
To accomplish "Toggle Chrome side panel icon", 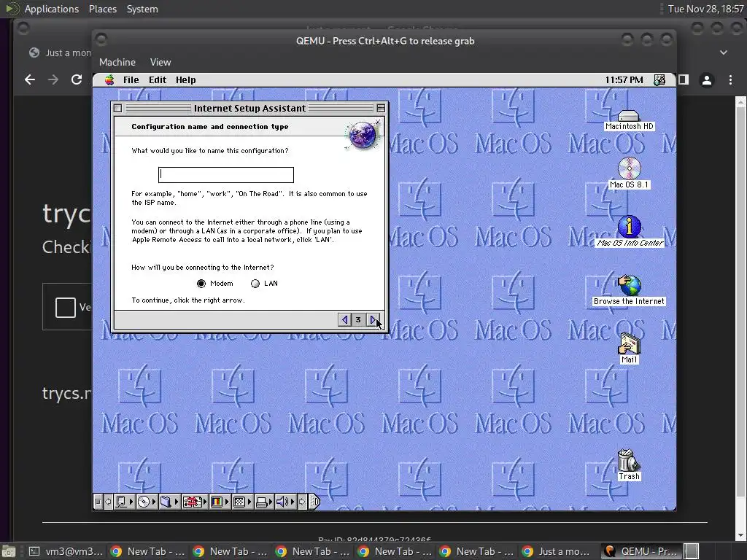I will [x=684, y=80].
